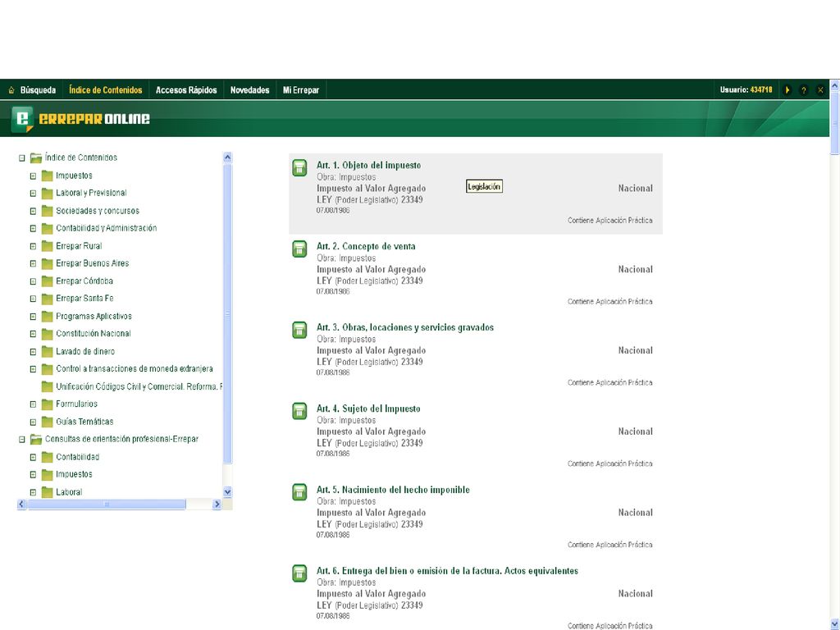Expand the Formularios node

pos(33,404)
